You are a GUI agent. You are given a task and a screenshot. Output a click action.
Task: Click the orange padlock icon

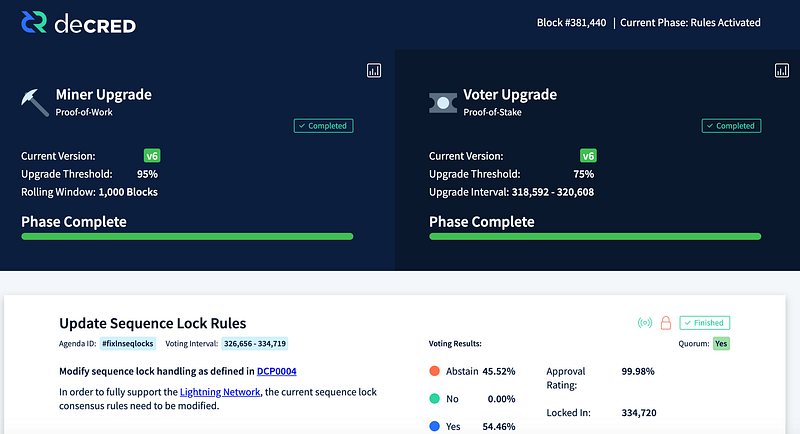pos(666,323)
